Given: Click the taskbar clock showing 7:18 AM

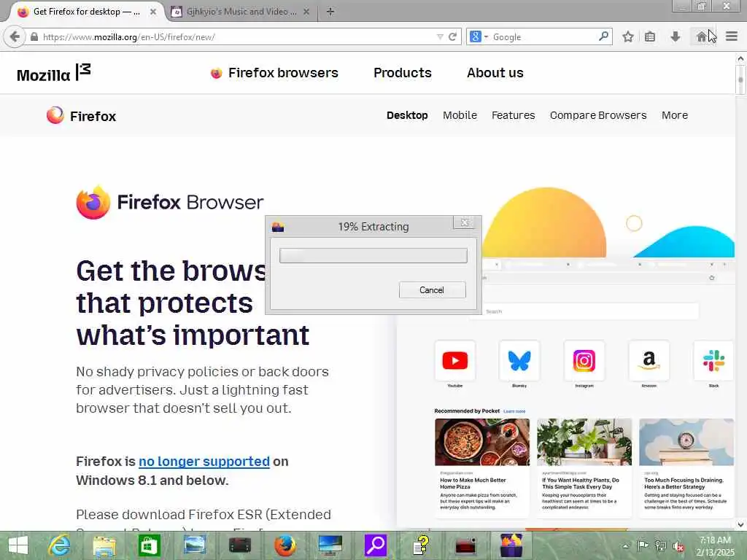Looking at the screenshot, I should click(715, 546).
